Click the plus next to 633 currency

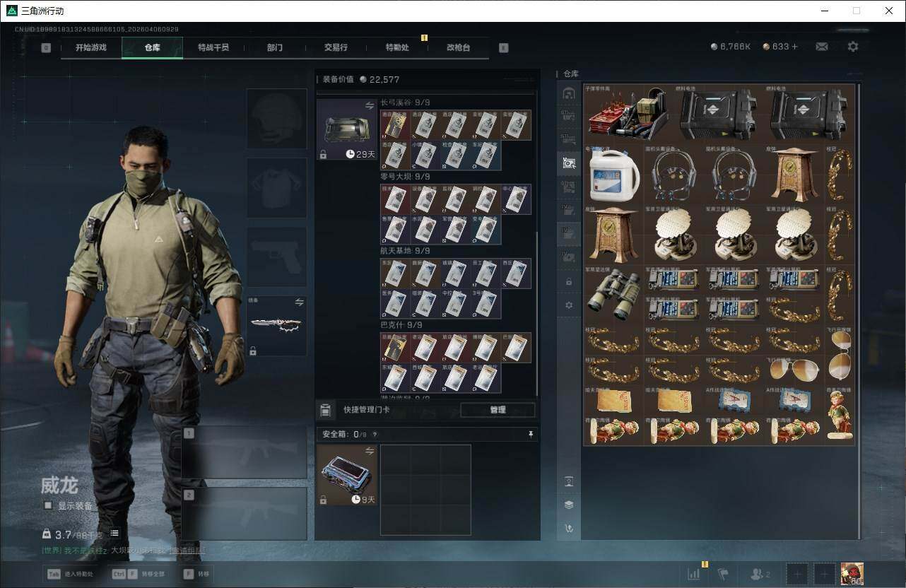coord(794,47)
